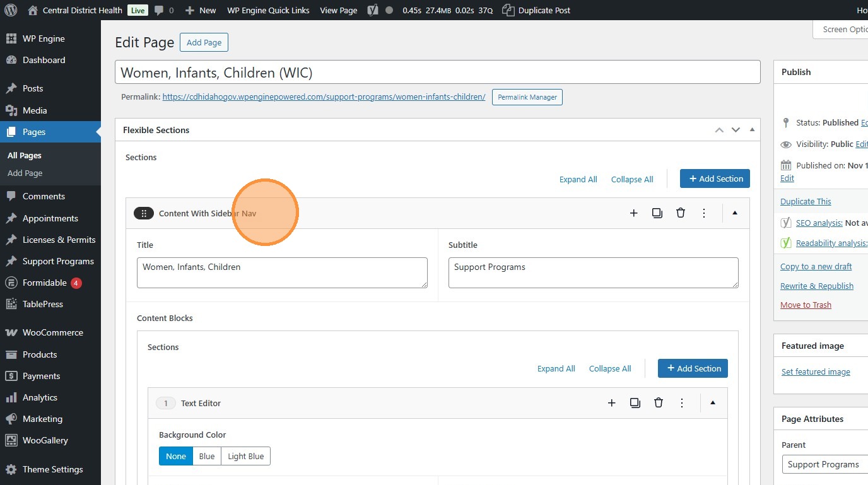Screen dimensions: 868x485
Task: Select Blue background color
Action: (x=207, y=456)
